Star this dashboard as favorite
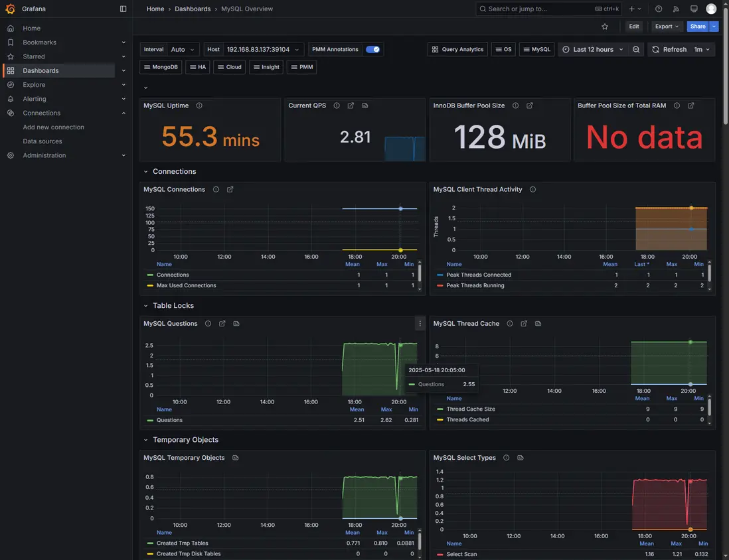 coord(605,27)
